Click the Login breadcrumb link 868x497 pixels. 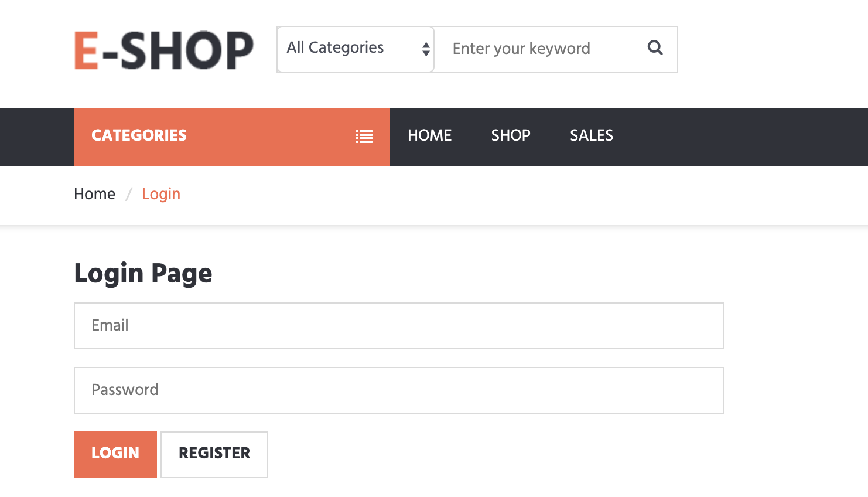coord(161,194)
